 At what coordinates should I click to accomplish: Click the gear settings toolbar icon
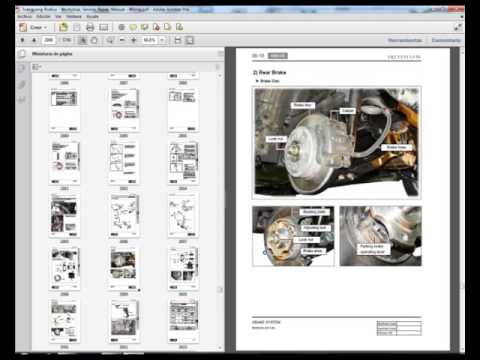coord(122,27)
